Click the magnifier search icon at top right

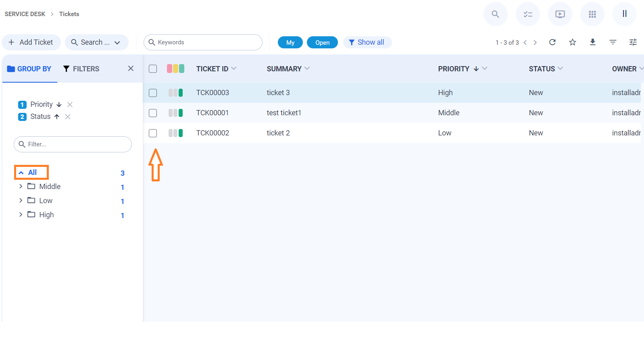click(495, 14)
